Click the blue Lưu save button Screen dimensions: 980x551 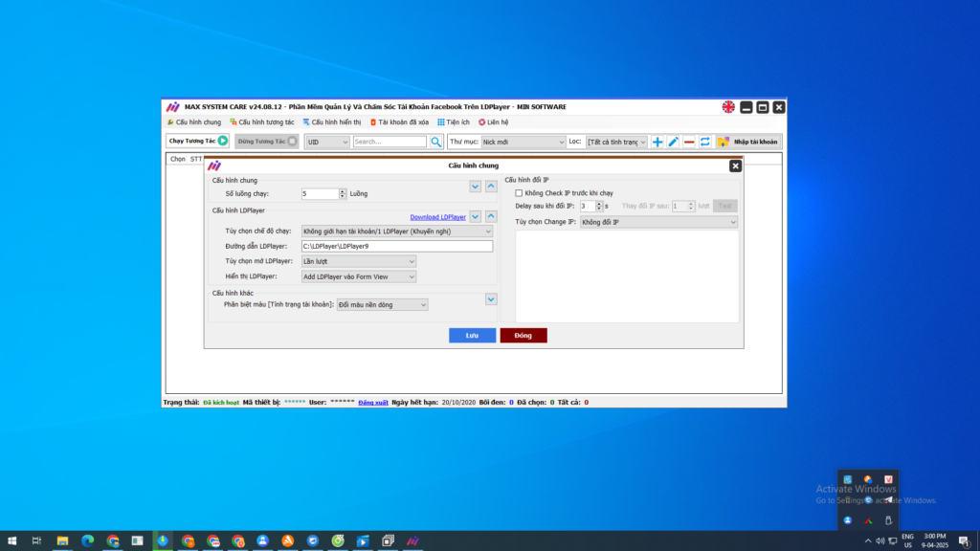(473, 336)
